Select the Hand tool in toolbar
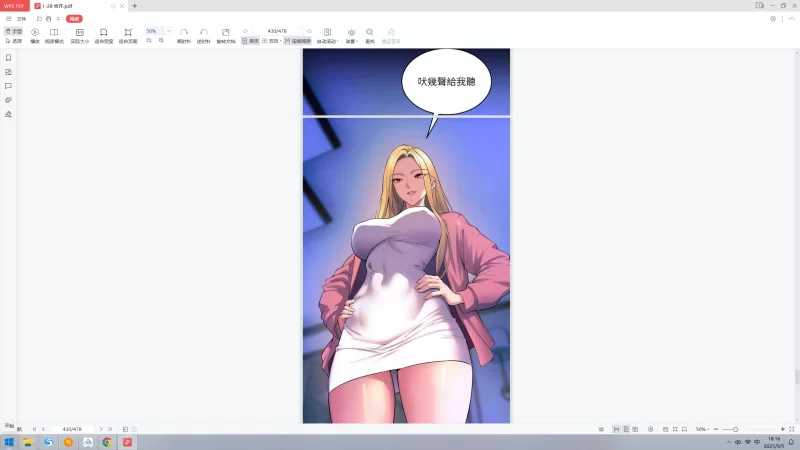Image resolution: width=800 pixels, height=450 pixels. [x=14, y=31]
